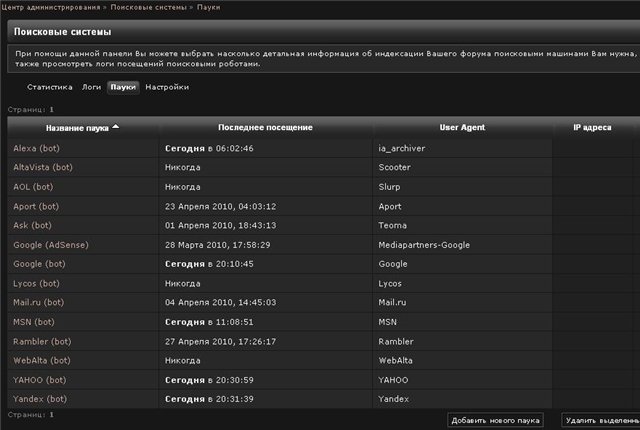Open the Lycos (bot) spider

tap(36, 284)
